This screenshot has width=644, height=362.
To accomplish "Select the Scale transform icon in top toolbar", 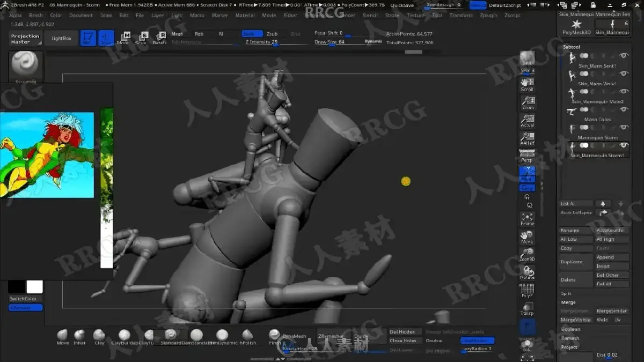I will click(x=142, y=38).
